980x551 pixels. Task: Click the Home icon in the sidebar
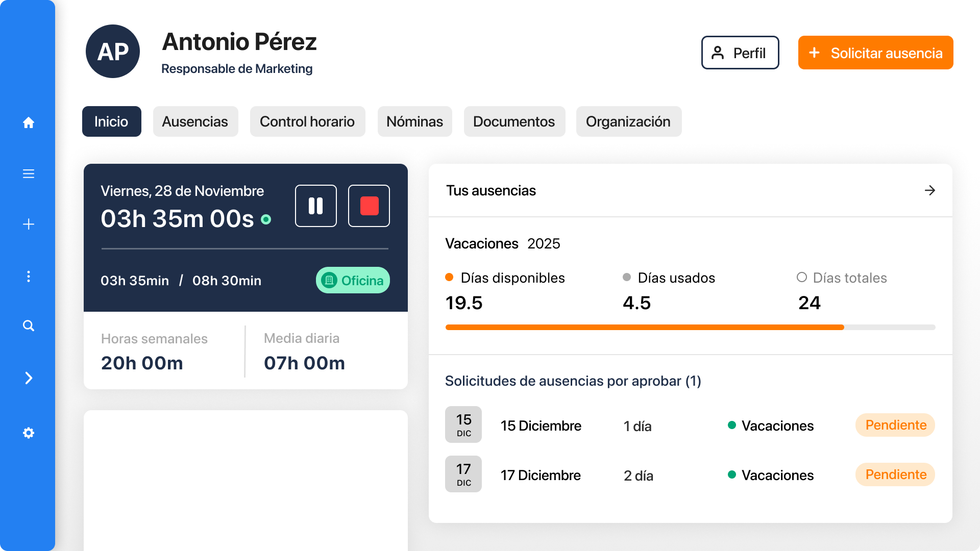click(x=29, y=122)
